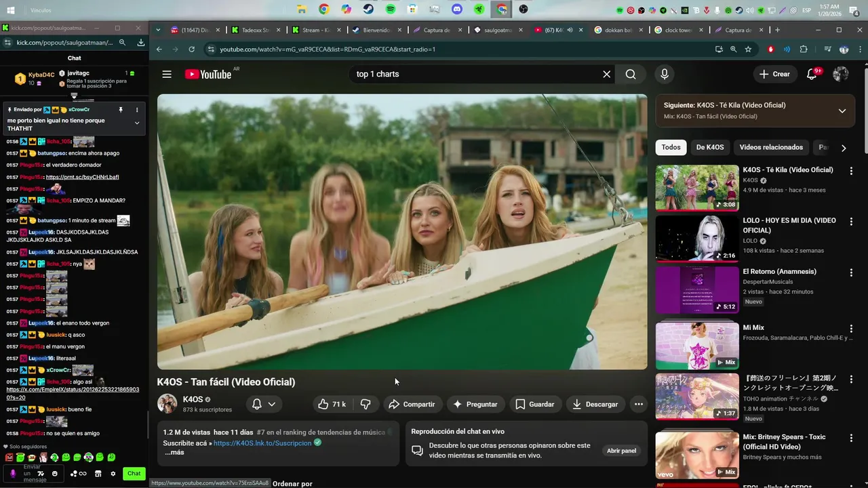Screen dimensions: 868x488
Task: Open options for K4OS - Té Kila video
Action: point(851,171)
